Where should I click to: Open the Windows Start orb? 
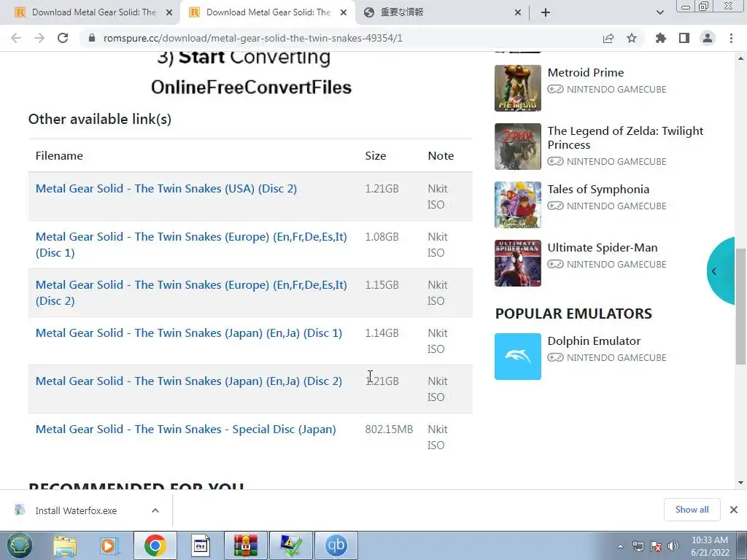(20, 545)
